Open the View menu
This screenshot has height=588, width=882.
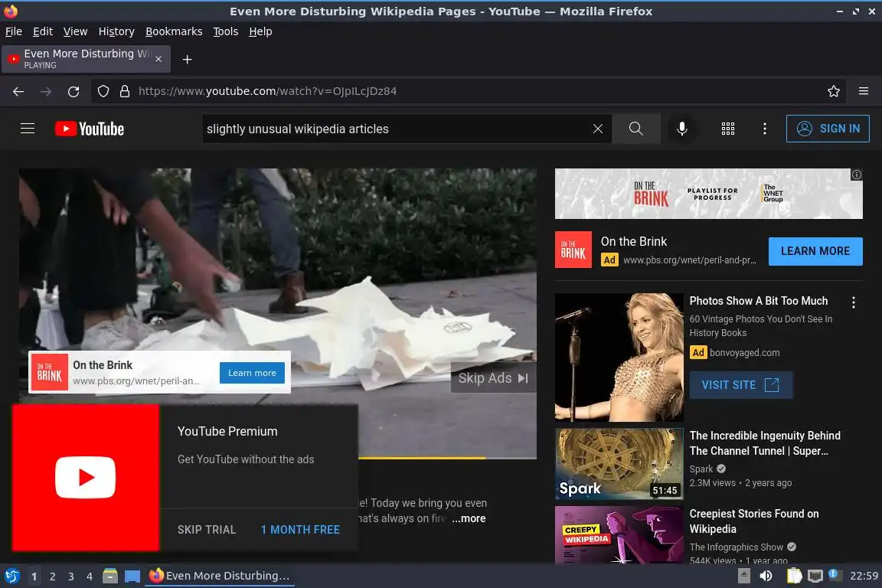point(75,31)
